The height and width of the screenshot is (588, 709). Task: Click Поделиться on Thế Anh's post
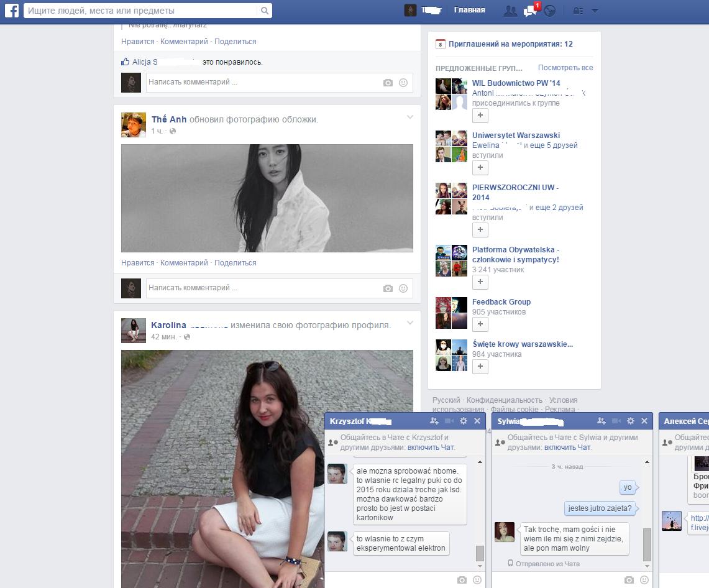(x=235, y=263)
